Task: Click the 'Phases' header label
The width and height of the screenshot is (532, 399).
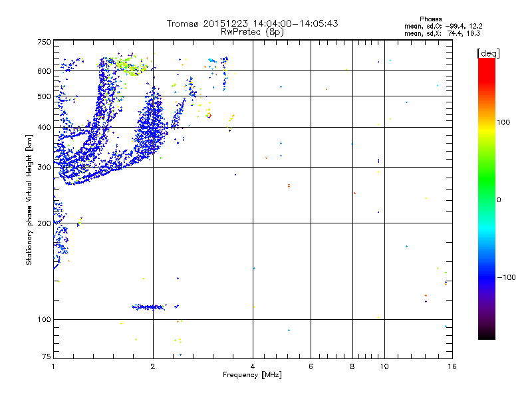Action: click(x=430, y=19)
